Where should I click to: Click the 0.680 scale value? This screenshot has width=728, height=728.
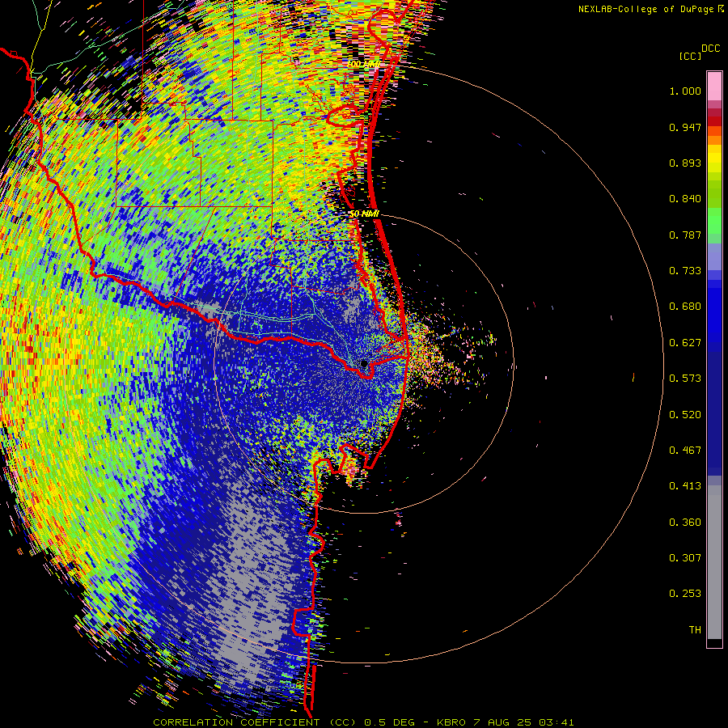click(x=685, y=307)
